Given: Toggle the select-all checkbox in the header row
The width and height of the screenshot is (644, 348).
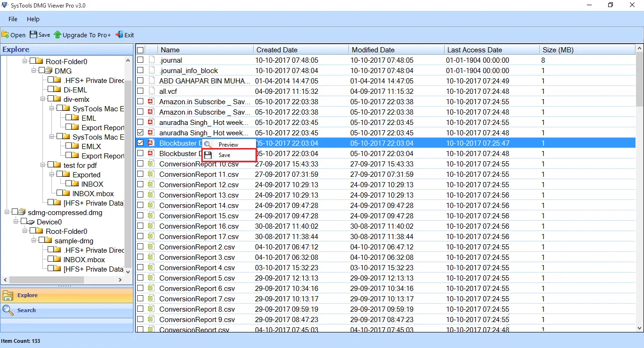Looking at the screenshot, I should [140, 50].
